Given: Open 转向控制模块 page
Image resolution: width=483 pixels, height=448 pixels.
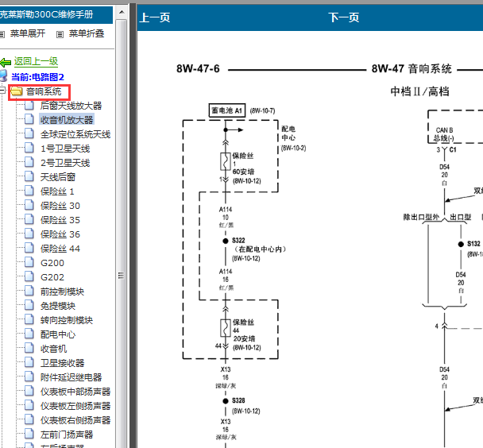Looking at the screenshot, I should click(x=67, y=320).
